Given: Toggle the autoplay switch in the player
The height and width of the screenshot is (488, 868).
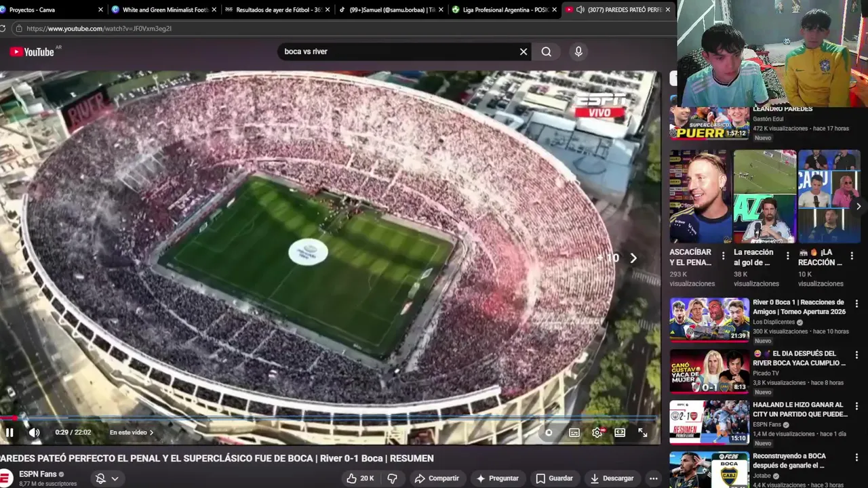Looking at the screenshot, I should (549, 432).
